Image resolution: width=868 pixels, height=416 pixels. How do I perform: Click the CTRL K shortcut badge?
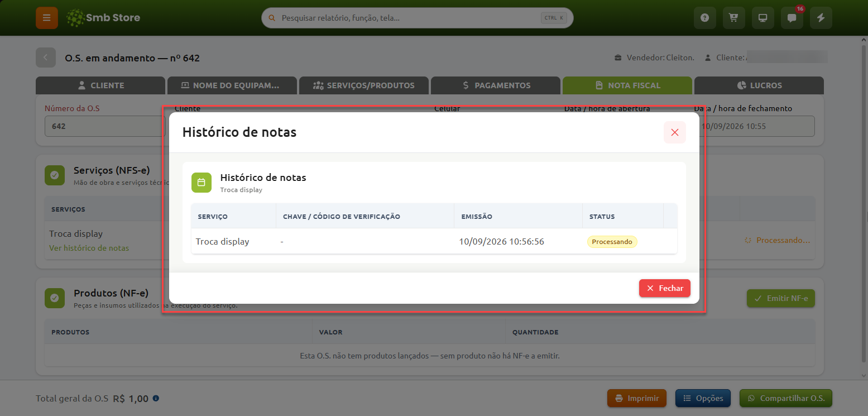554,18
